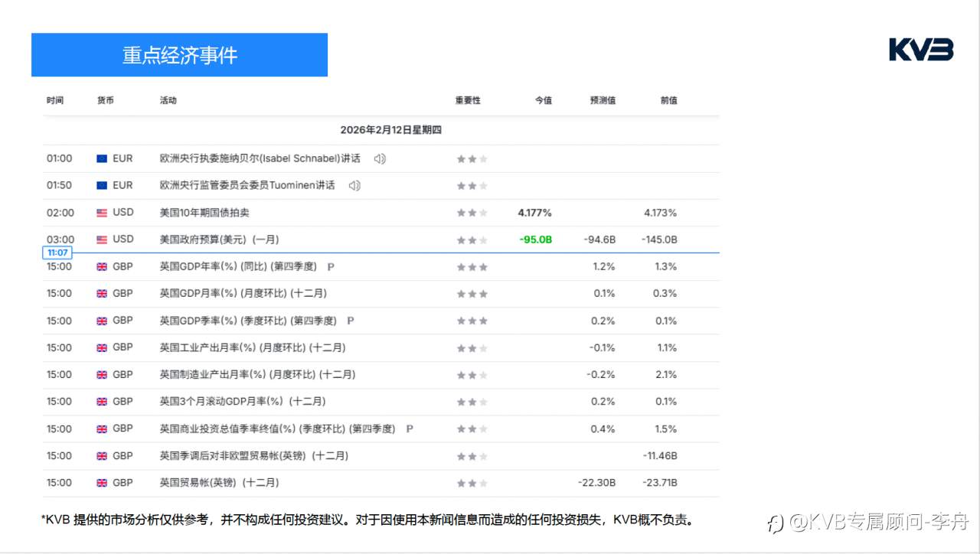Click the green -95.0B actual value
The height and width of the screenshot is (554, 980).
point(535,239)
